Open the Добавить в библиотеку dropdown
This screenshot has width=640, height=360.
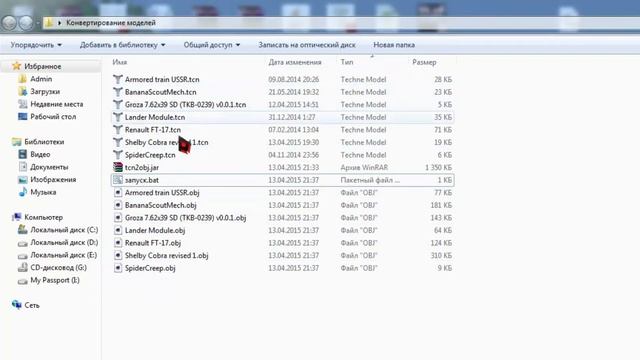pos(122,45)
